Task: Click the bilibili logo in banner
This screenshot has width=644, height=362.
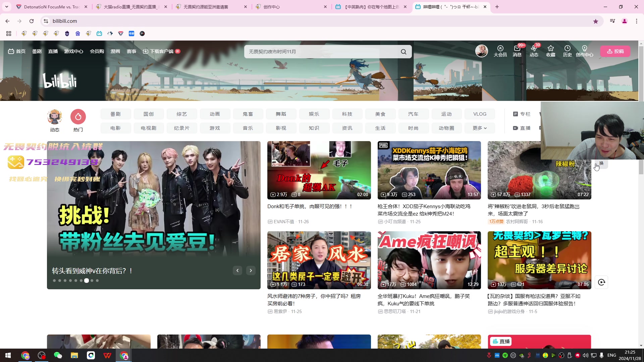Action: coord(60,81)
